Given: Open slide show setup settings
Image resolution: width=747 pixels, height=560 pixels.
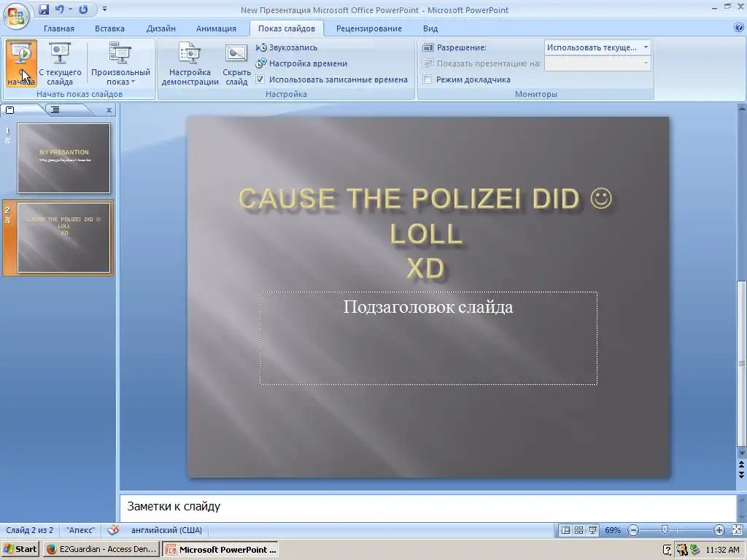Looking at the screenshot, I should click(190, 64).
